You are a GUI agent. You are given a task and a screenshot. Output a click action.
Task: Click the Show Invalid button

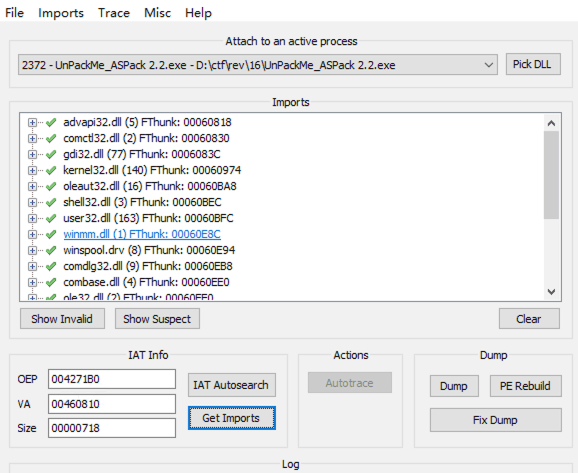click(x=62, y=319)
